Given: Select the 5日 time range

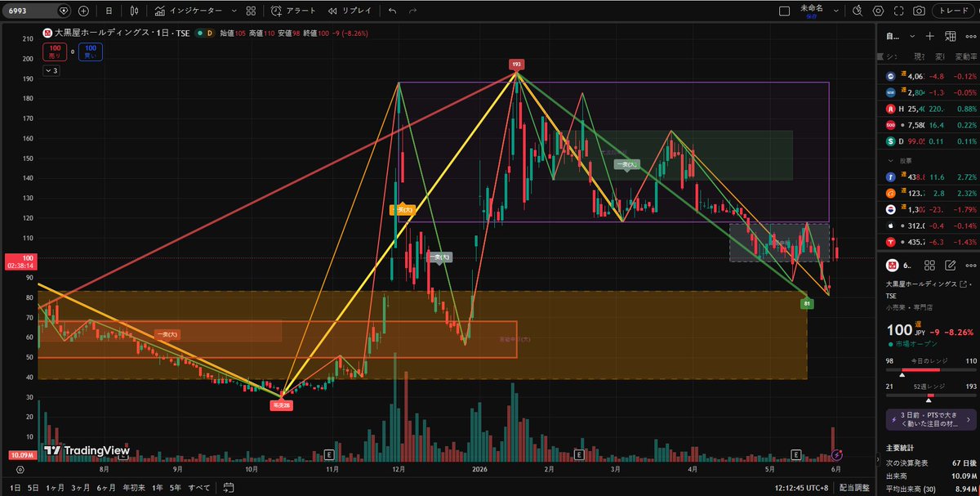Looking at the screenshot, I should coord(33,488).
